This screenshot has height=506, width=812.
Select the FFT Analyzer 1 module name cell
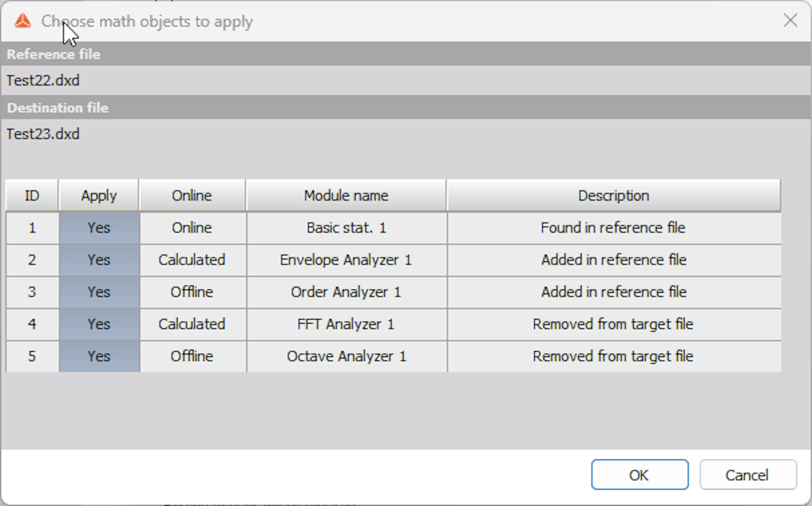coord(347,325)
